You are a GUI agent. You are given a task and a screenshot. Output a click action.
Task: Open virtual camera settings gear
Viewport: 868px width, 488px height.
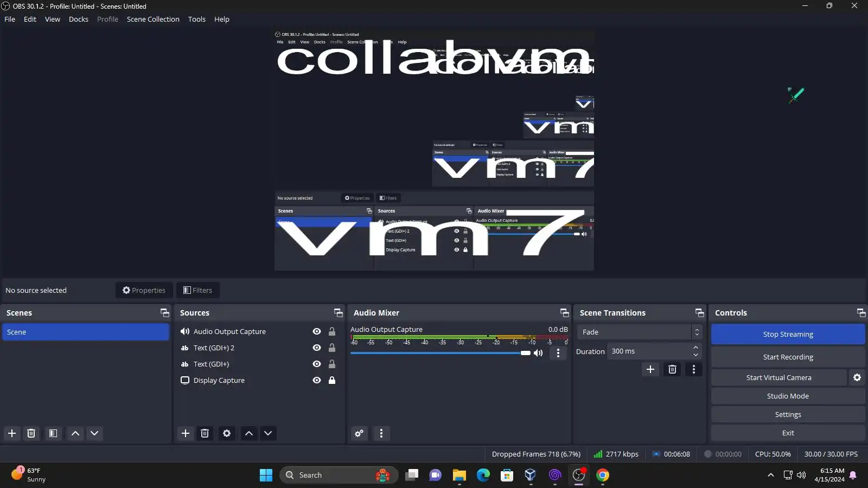tap(857, 377)
